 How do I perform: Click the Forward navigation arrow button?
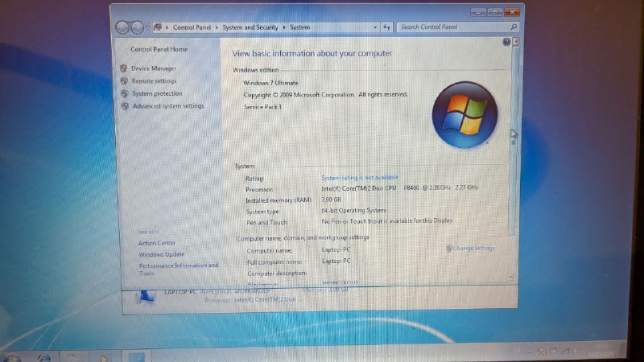click(x=137, y=27)
